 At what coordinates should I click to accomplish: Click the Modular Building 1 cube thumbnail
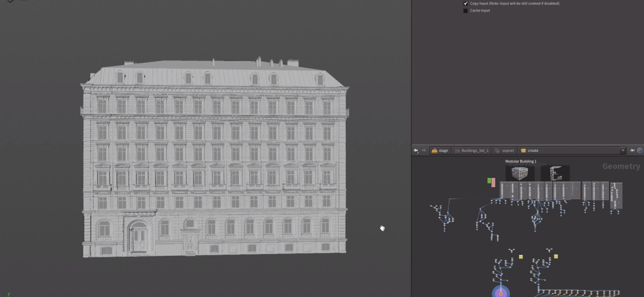(520, 174)
